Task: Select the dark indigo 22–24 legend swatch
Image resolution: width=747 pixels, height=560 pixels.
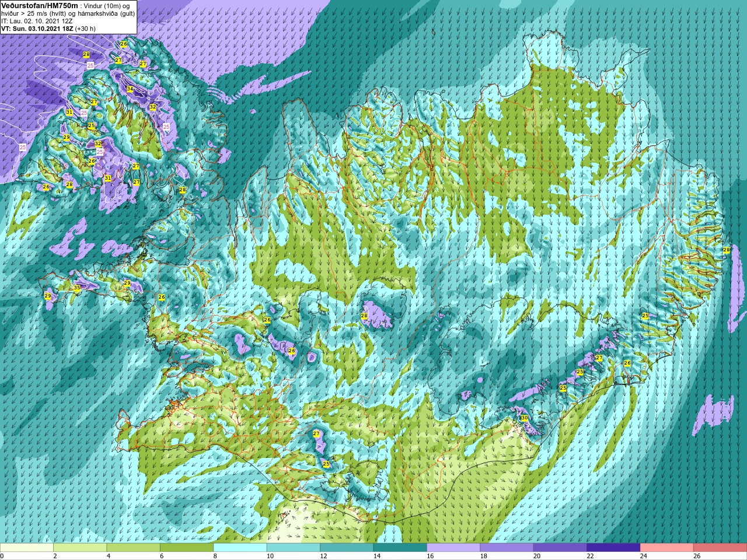Action: click(x=613, y=548)
